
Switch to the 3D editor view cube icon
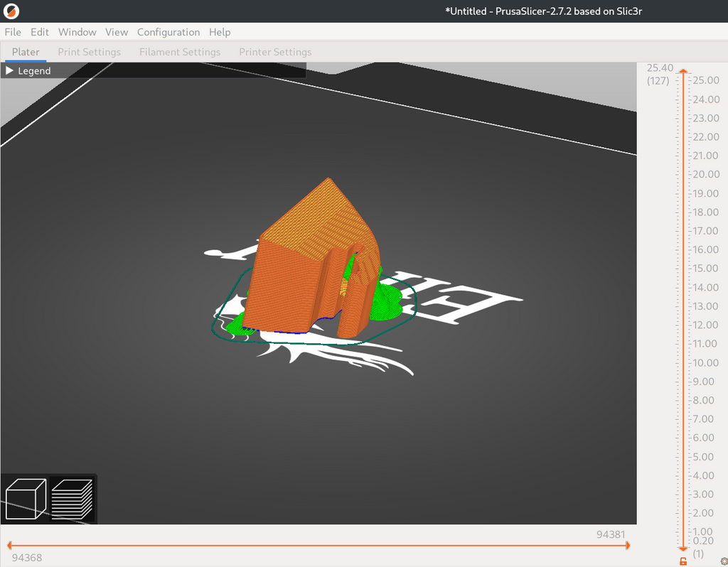point(26,499)
